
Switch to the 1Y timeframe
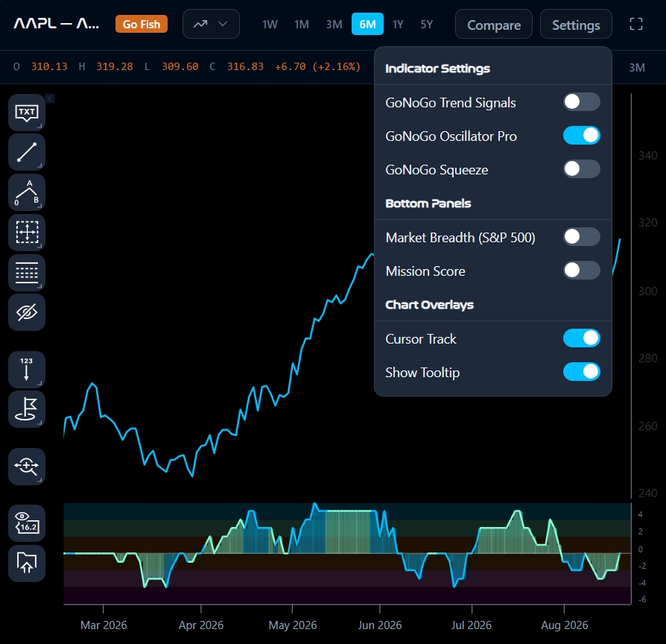pos(398,25)
